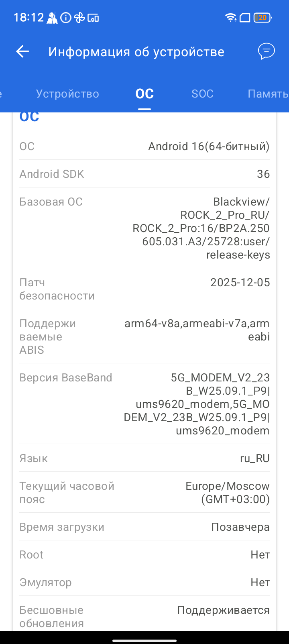Tap the Патч безопасности date row
289x644 pixels.
point(144,289)
